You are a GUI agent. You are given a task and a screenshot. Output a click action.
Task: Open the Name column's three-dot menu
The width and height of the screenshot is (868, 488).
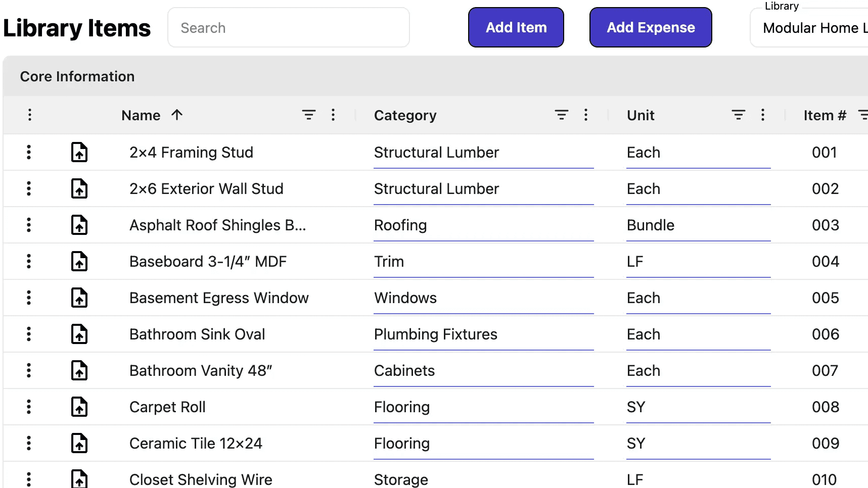coord(333,115)
